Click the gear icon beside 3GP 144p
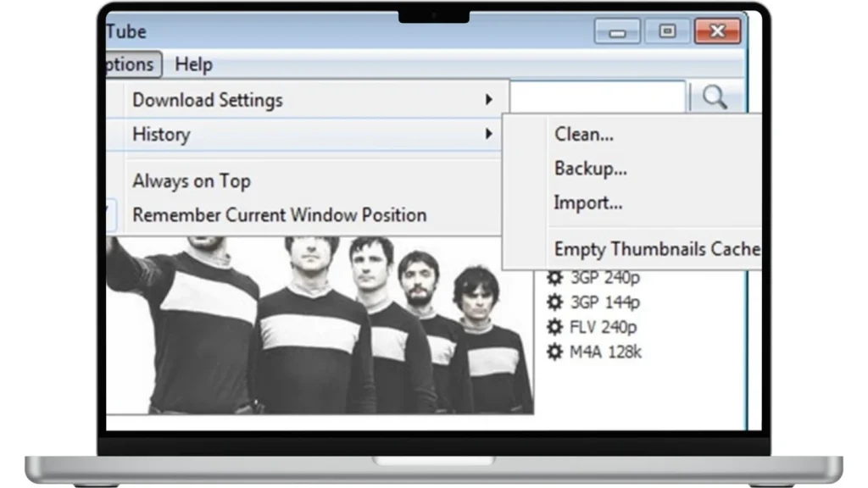The width and height of the screenshot is (868, 488). click(x=554, y=302)
